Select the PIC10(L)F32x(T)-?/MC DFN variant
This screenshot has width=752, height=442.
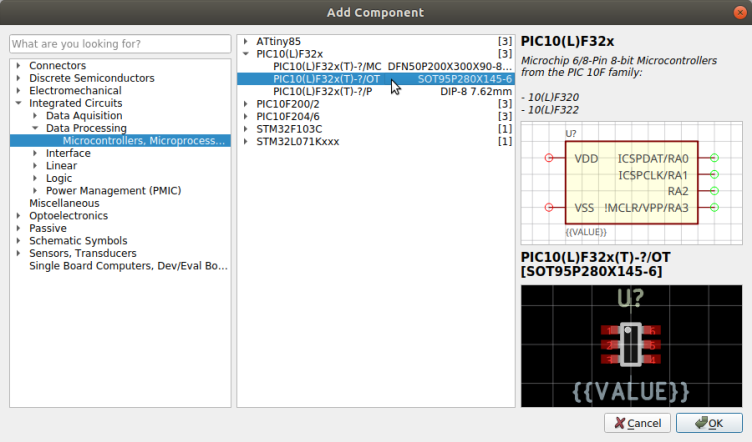pos(391,66)
